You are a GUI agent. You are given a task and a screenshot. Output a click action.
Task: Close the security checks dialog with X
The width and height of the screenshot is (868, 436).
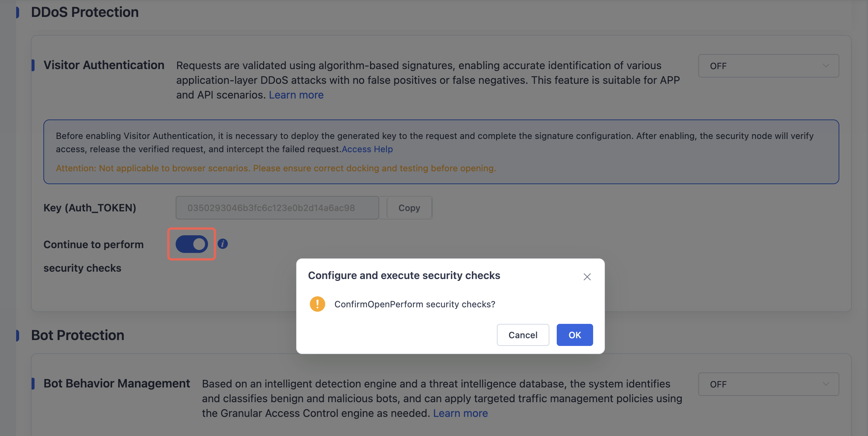[587, 277]
